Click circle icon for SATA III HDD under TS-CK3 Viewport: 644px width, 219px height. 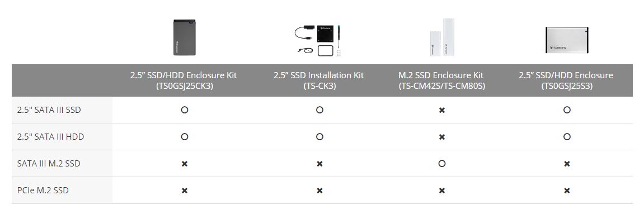tap(319, 136)
